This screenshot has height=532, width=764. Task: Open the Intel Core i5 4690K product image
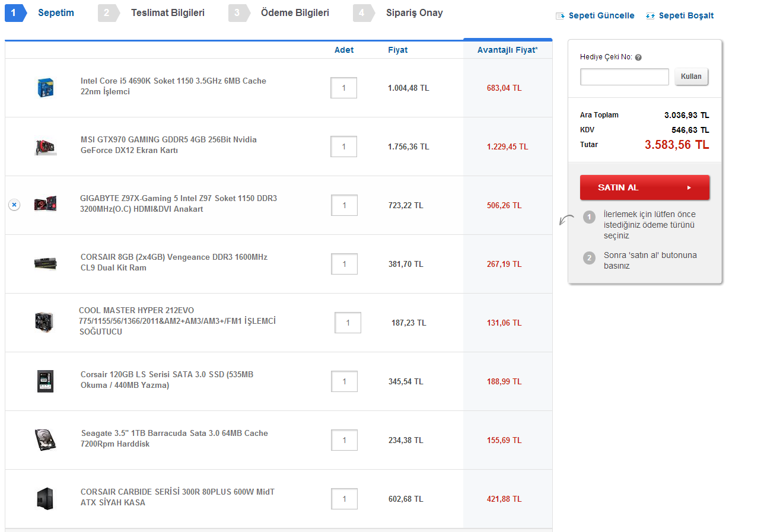tap(45, 87)
